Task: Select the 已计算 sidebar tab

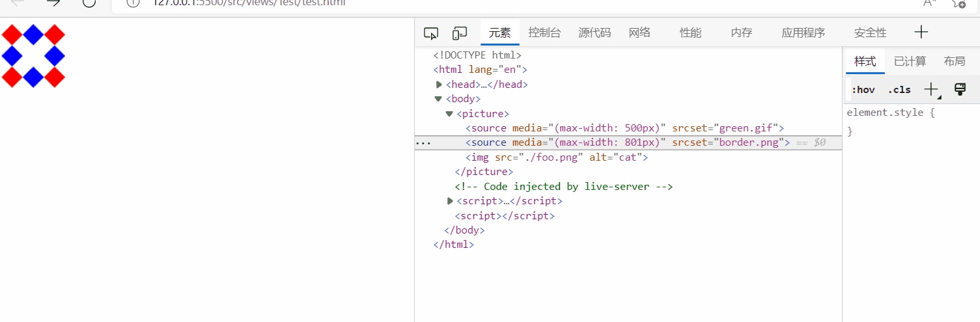Action: pyautogui.click(x=910, y=61)
